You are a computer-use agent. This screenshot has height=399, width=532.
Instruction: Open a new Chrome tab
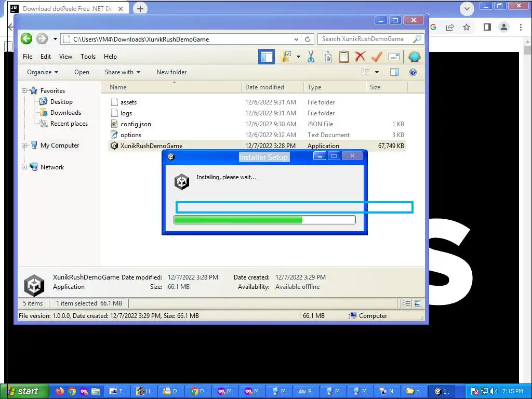pyautogui.click(x=140, y=8)
